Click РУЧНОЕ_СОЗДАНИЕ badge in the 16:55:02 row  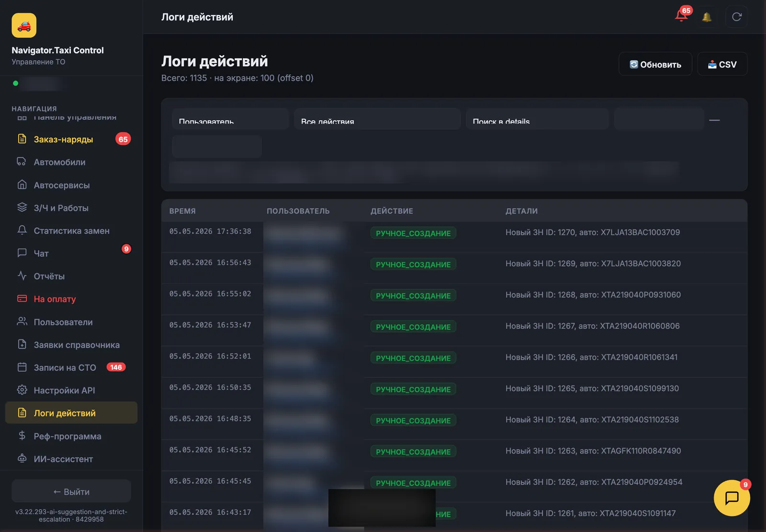(413, 295)
